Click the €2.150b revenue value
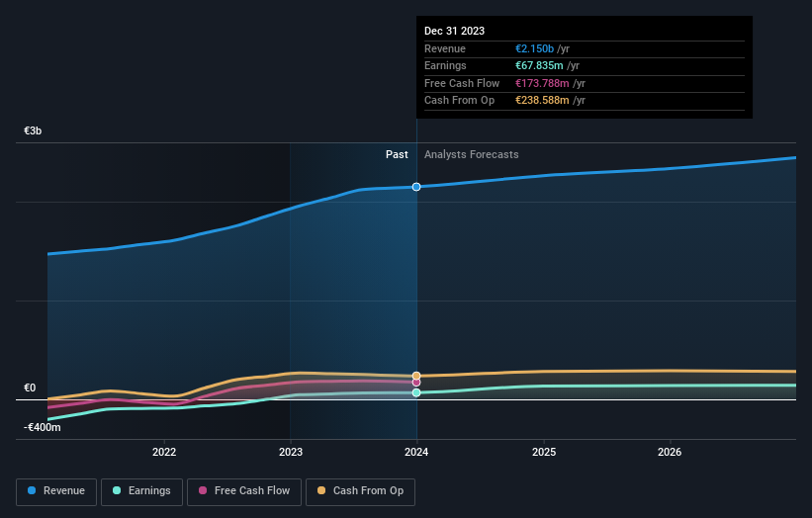The height and width of the screenshot is (518, 812). (534, 48)
